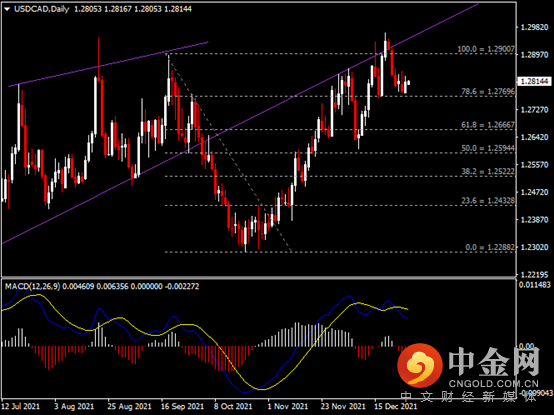Select the 50.0 = 1.25944 Fibonacci label
Image resolution: width=554 pixels, height=415 pixels.
tap(488, 148)
